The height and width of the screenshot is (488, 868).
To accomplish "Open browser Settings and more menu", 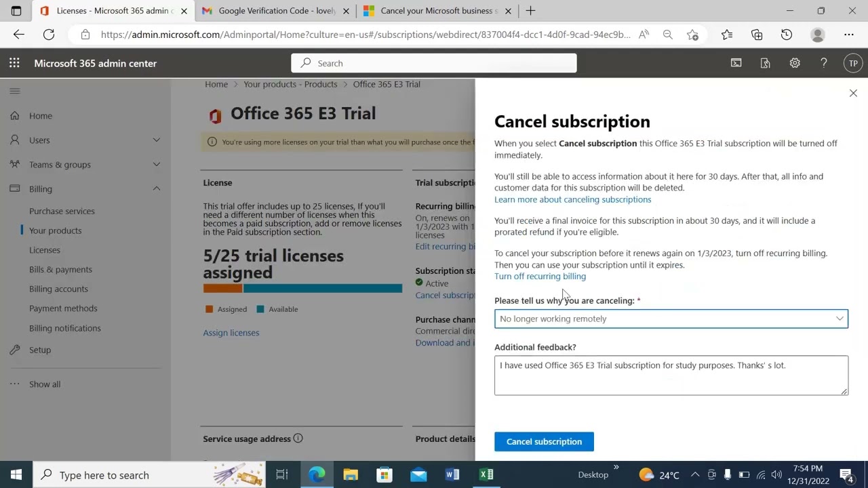I will click(x=849, y=35).
